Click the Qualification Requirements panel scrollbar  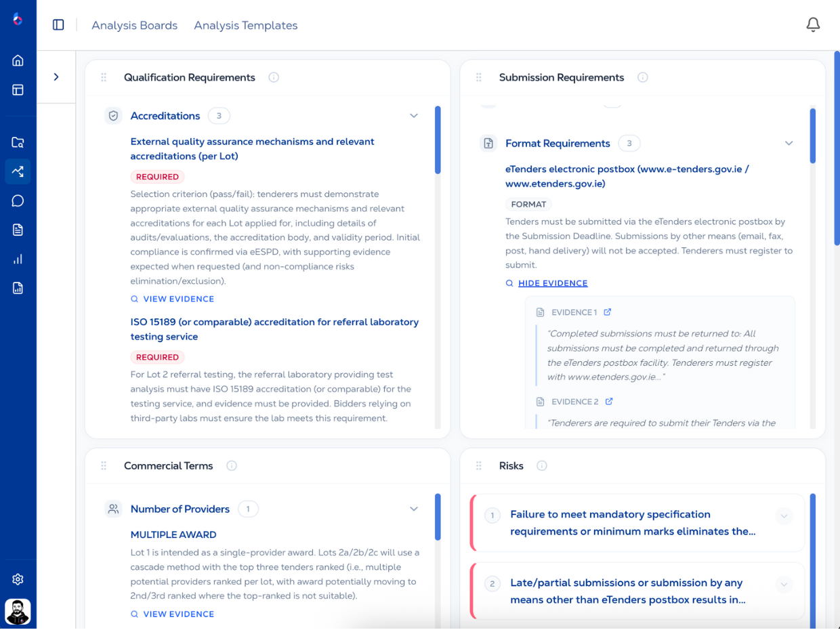(438, 140)
